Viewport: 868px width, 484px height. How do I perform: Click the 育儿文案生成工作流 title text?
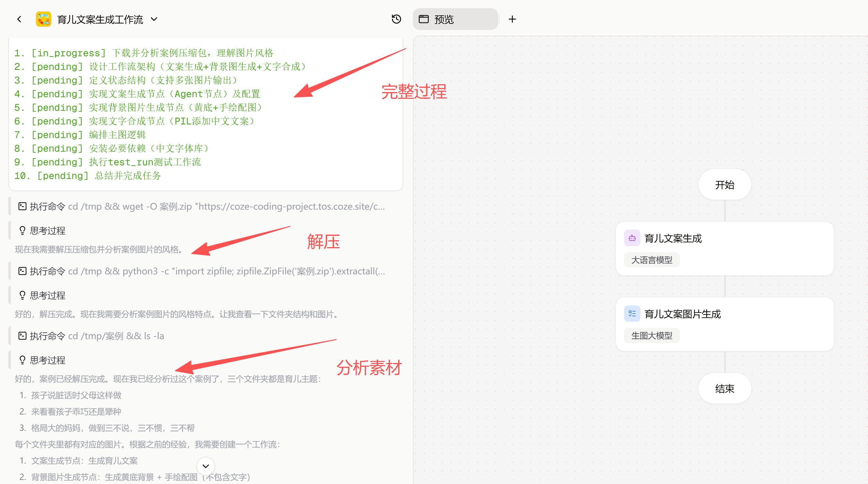[x=100, y=19]
